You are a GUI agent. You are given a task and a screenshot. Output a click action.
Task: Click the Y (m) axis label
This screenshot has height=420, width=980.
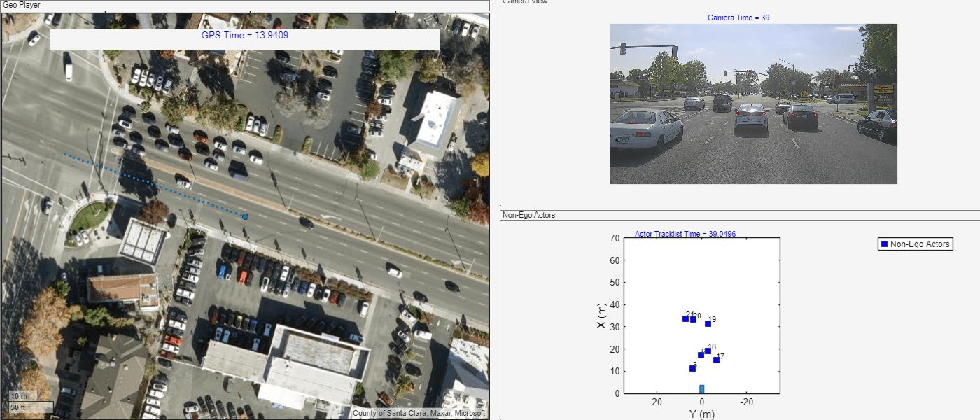pos(701,414)
